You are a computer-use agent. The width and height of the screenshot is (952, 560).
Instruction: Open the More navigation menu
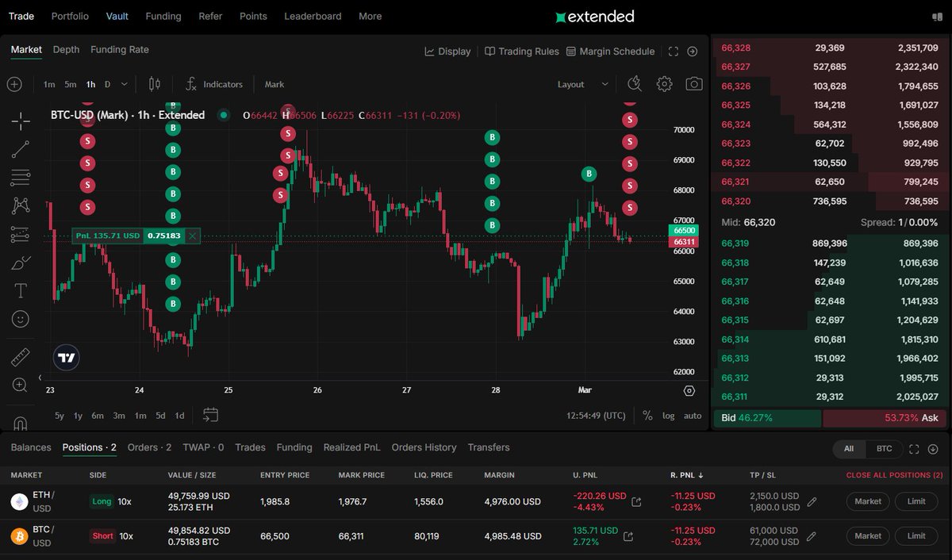370,16
